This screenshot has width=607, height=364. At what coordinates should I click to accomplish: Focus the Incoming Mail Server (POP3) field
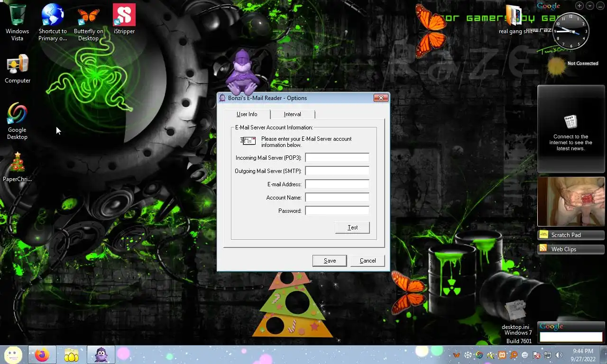(337, 158)
